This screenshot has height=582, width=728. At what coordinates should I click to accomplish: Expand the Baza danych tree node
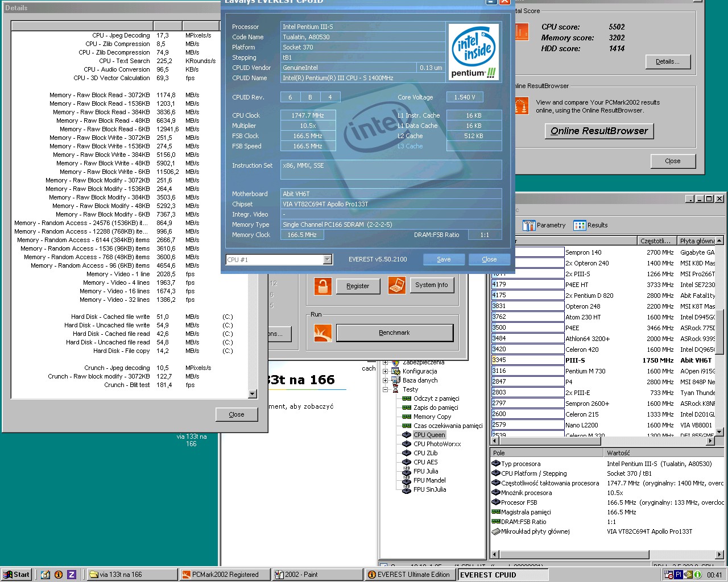click(385, 380)
